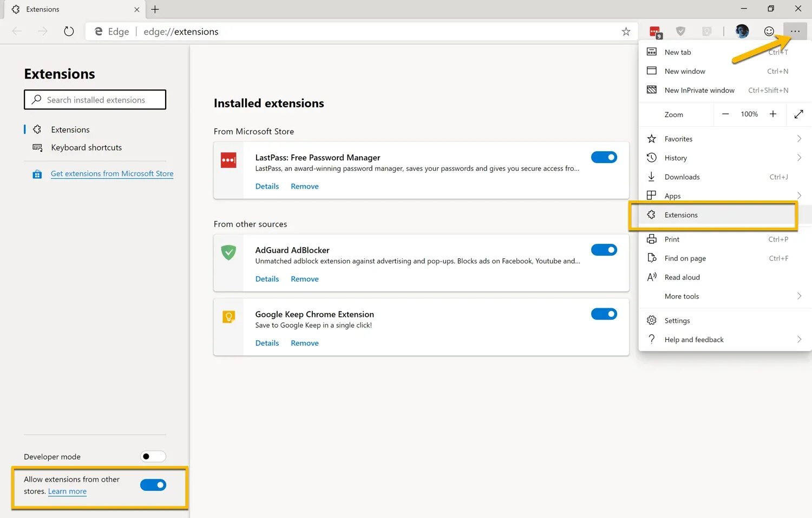Click the browser forward arrow
This screenshot has width=812, height=518.
[x=43, y=31]
